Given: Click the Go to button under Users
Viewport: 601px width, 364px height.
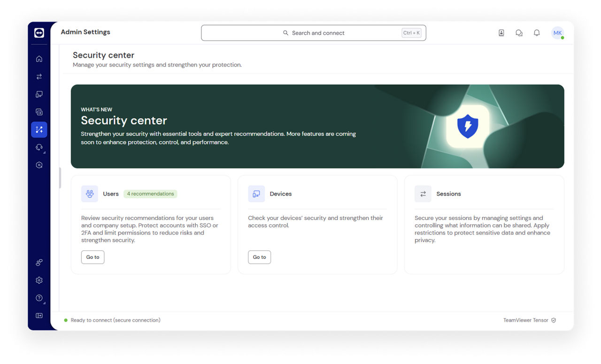Looking at the screenshot, I should click(93, 257).
